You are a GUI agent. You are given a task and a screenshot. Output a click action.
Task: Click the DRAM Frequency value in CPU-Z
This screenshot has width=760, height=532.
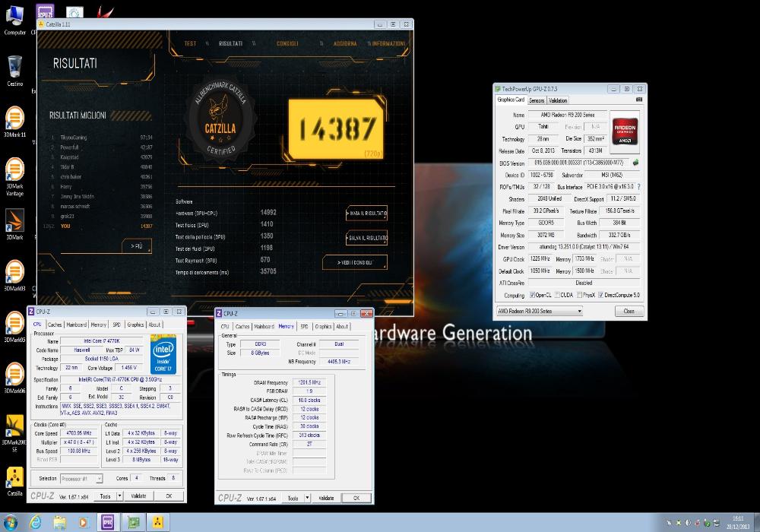[x=309, y=382]
